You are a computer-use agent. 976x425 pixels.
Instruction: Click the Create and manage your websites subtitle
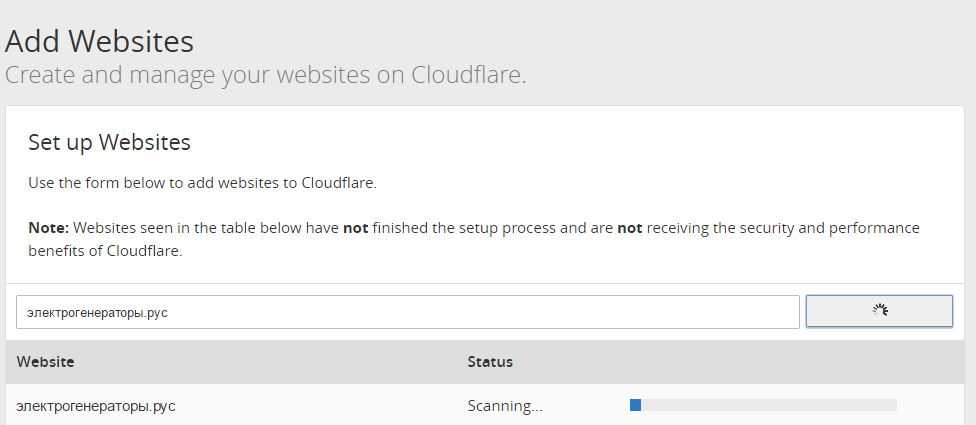(265, 75)
